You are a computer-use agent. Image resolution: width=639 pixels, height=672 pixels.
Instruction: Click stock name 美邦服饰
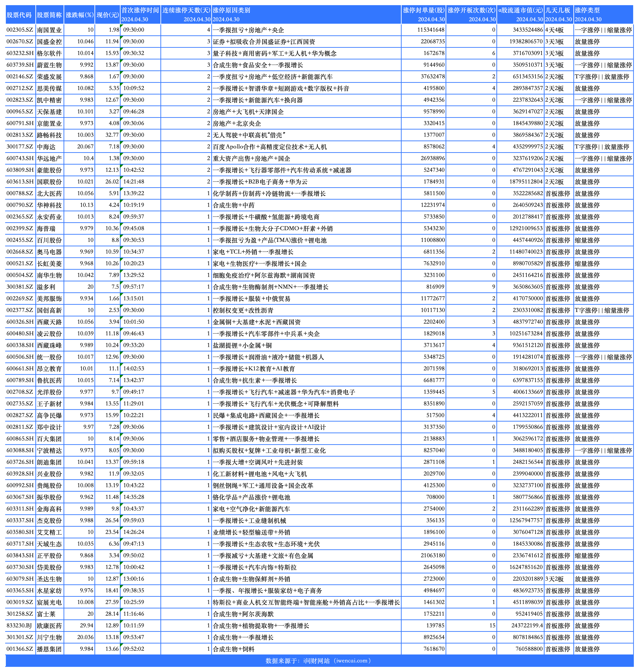[49, 299]
